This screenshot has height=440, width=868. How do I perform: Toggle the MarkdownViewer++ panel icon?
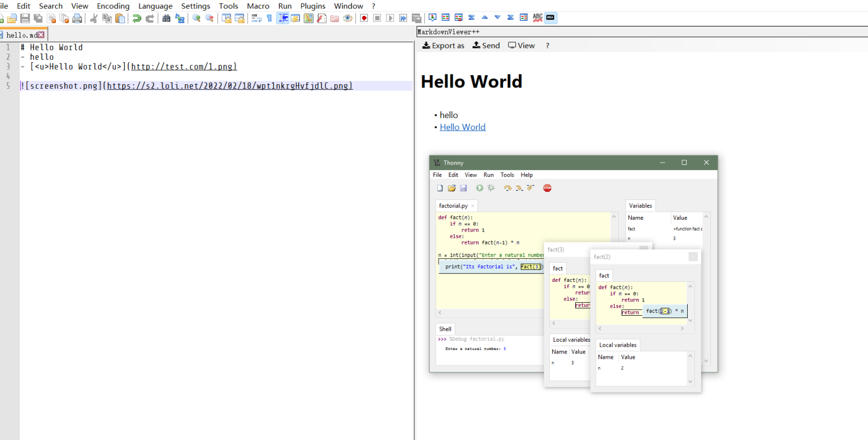pos(550,18)
